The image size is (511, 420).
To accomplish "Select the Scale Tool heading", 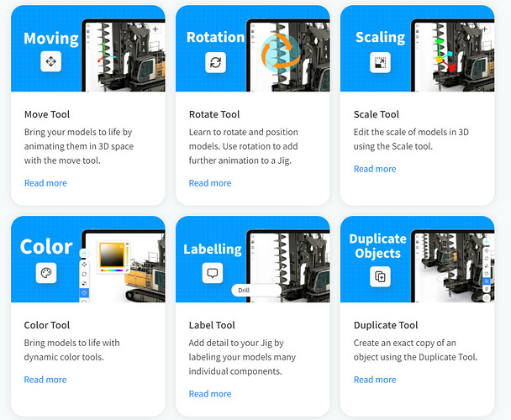I will click(x=377, y=114).
